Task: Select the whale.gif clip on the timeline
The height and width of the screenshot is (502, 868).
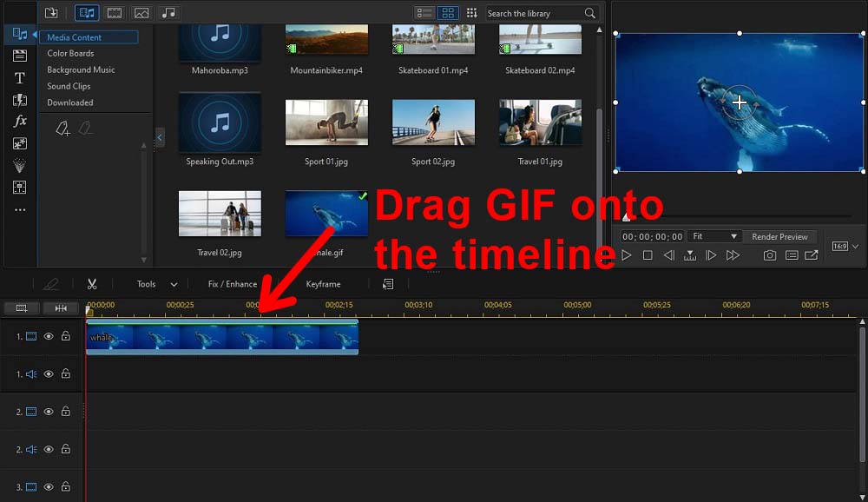Action: click(221, 337)
